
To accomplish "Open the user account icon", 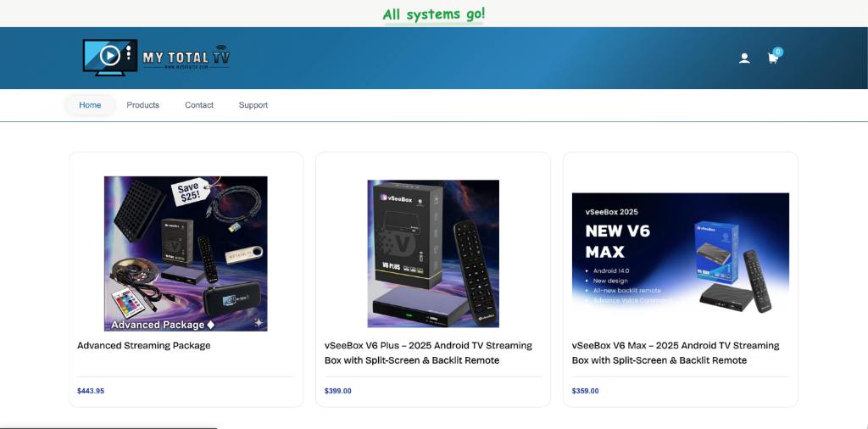I will (744, 58).
